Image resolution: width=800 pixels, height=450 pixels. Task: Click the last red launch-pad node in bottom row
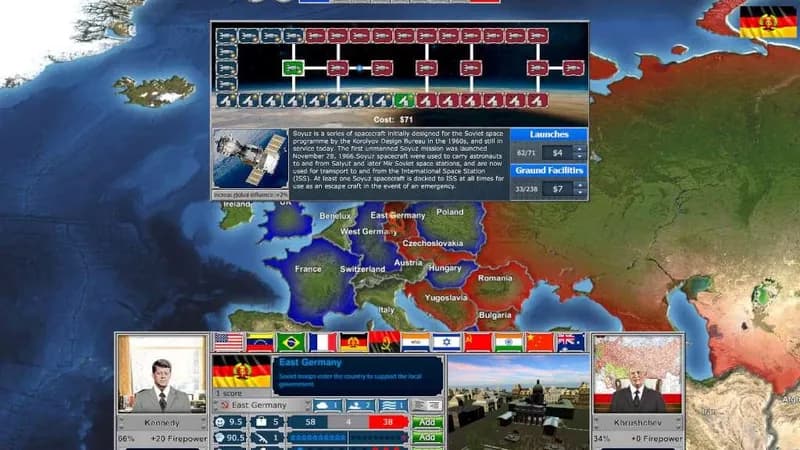pos(537,101)
